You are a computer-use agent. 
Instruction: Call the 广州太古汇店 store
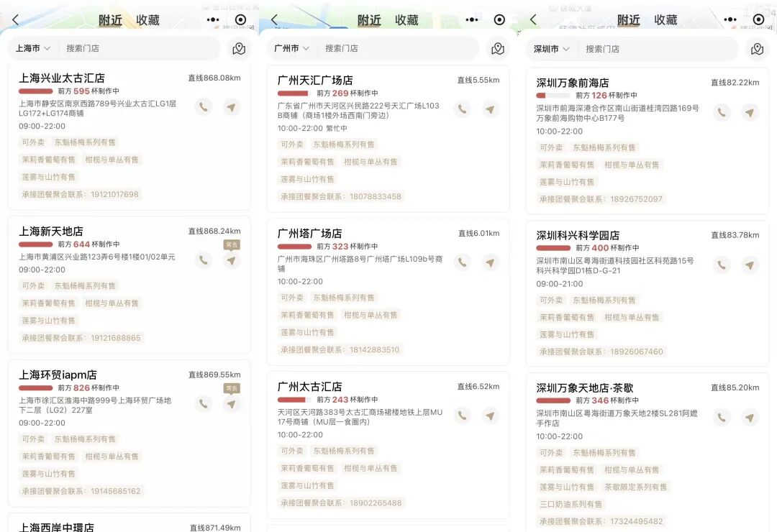pos(462,416)
